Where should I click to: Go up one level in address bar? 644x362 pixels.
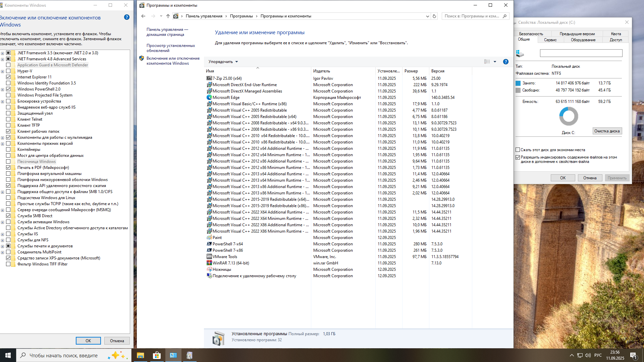[168, 16]
